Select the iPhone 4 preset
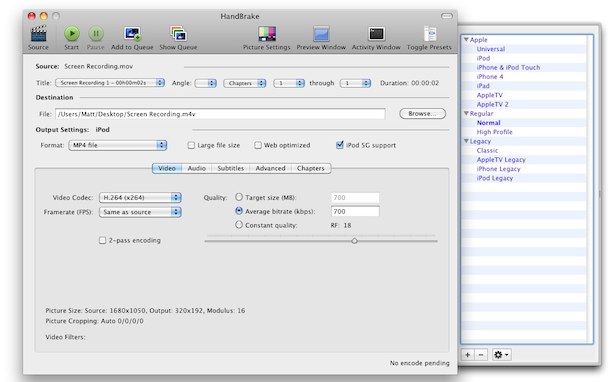Screen dimensions: 610x382 coord(490,77)
